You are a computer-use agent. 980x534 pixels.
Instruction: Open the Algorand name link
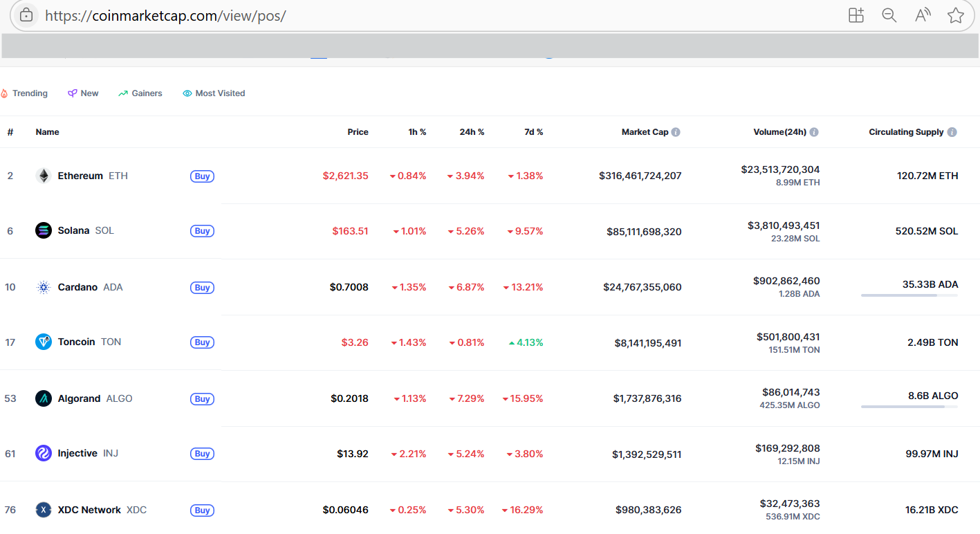pyautogui.click(x=79, y=398)
